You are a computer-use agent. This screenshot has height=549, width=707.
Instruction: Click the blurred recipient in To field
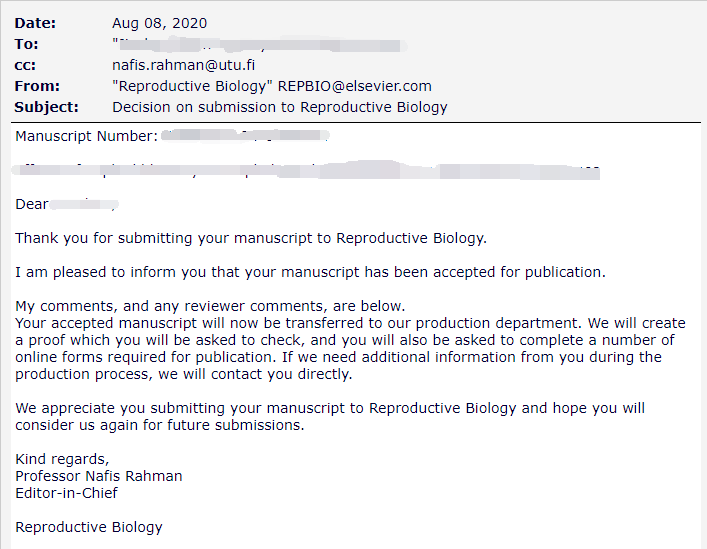point(258,45)
